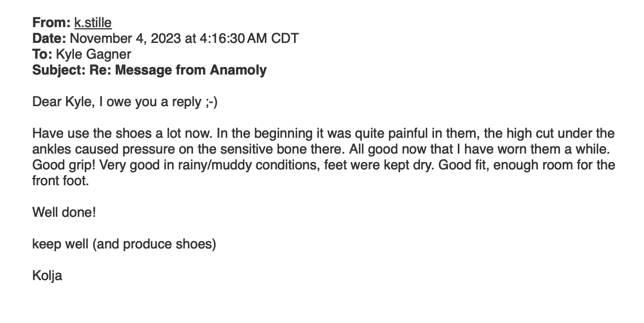
Task: Click the 4:16:30 AM CDT timestamp
Action: [249, 38]
